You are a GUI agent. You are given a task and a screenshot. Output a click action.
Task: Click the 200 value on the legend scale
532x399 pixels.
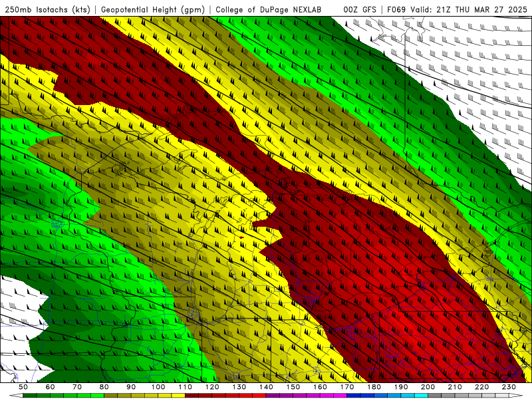(428, 387)
